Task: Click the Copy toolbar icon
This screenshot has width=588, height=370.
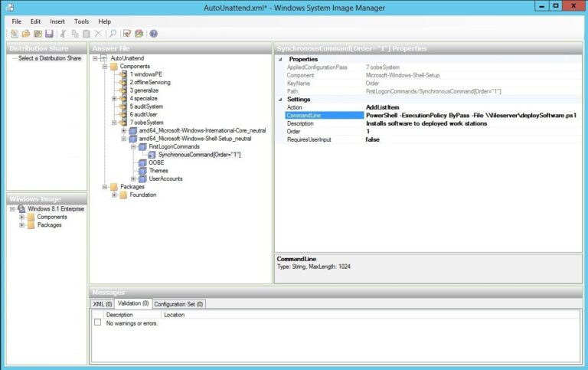Action: (x=74, y=34)
